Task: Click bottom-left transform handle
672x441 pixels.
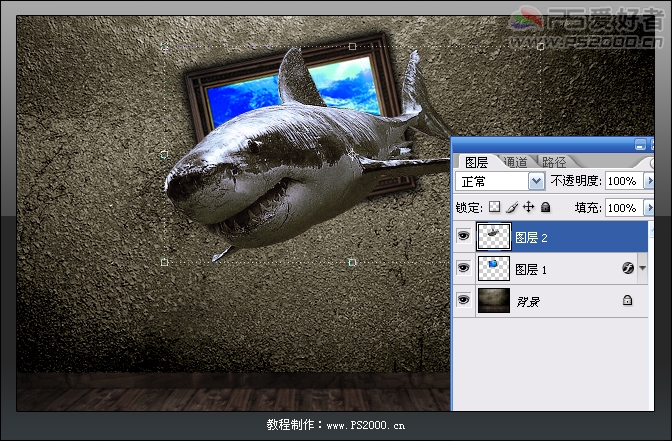Action: [164, 262]
